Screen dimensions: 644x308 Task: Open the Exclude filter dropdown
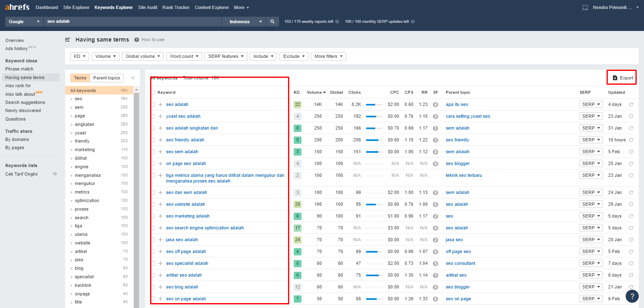pyautogui.click(x=294, y=57)
